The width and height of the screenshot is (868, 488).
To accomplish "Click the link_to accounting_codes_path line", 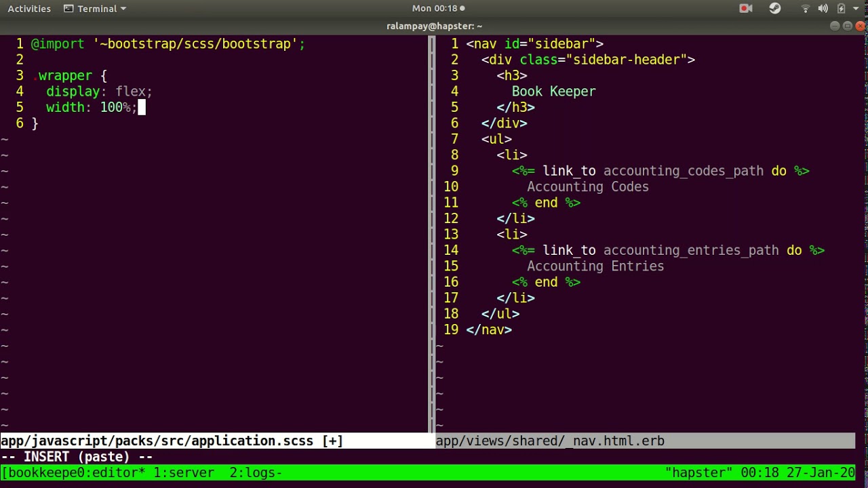I will point(660,171).
